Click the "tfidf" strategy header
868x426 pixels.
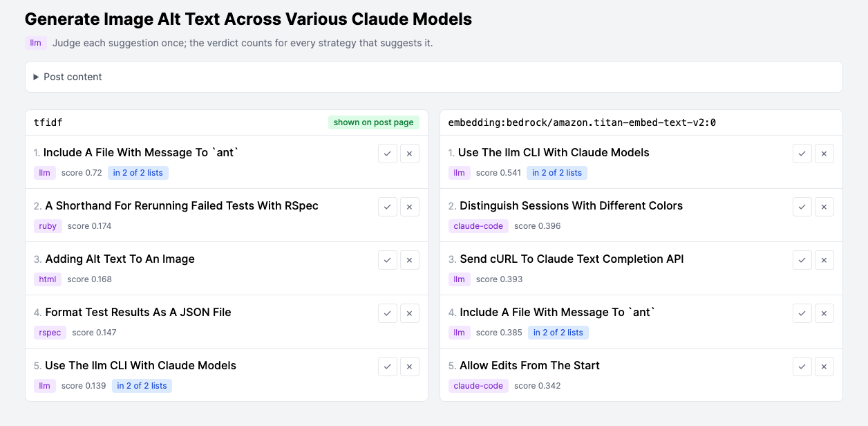(48, 122)
